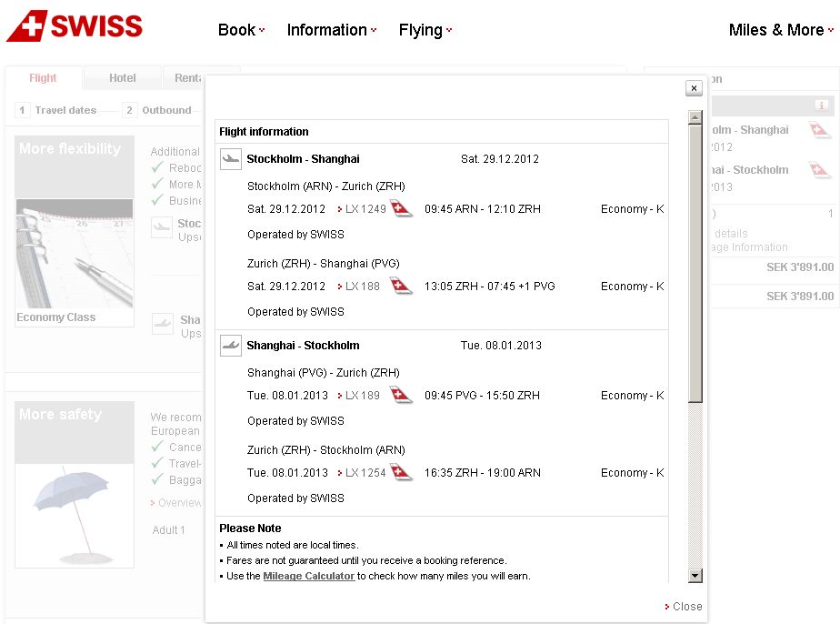Screen dimensions: 840x624
Task: Open the Mileage Calculator link
Action: click(308, 576)
